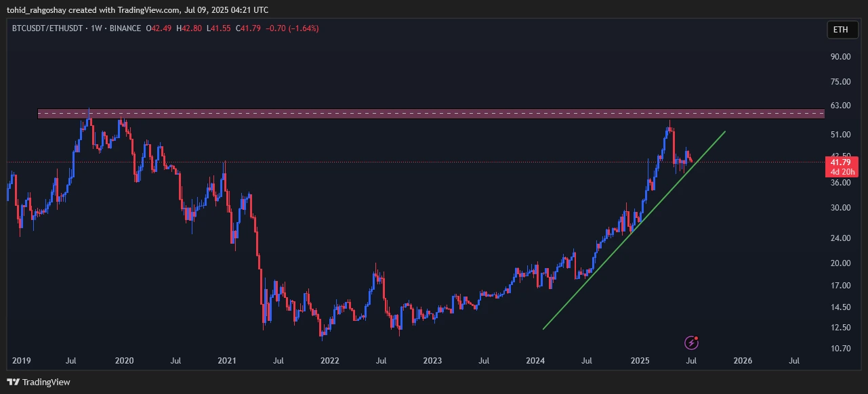Click the change value −0.70 (−1.64%)
Screen dimensions: 868x394
[x=291, y=28]
